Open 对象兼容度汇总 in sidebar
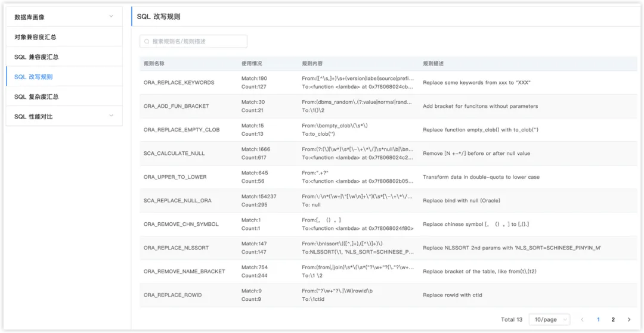644x333 pixels. tap(64, 37)
